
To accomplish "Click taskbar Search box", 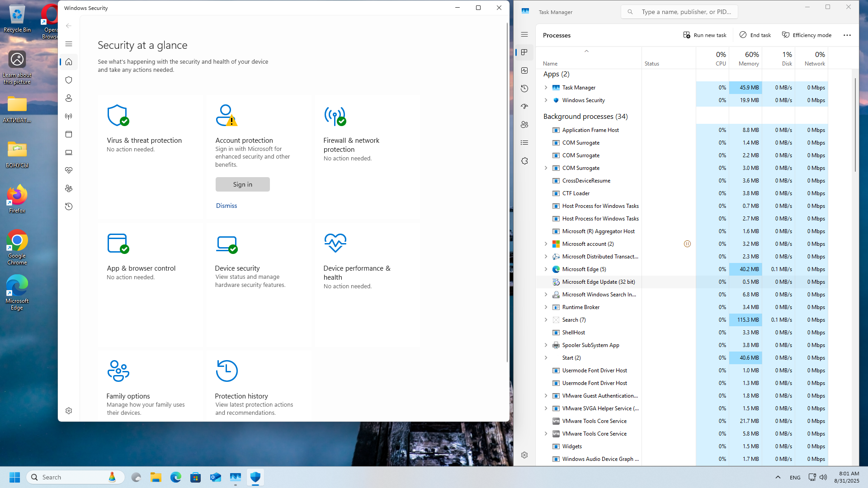I will 75,477.
